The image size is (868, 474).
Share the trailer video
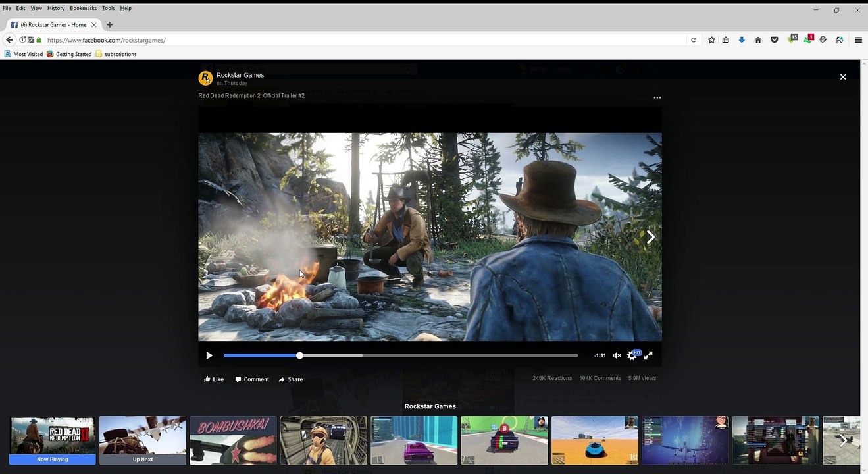click(290, 379)
